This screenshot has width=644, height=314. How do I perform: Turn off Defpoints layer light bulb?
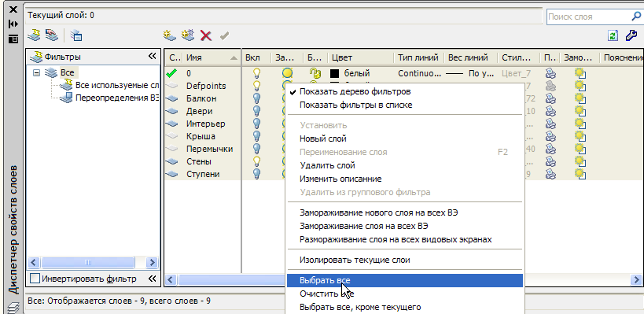click(x=256, y=86)
